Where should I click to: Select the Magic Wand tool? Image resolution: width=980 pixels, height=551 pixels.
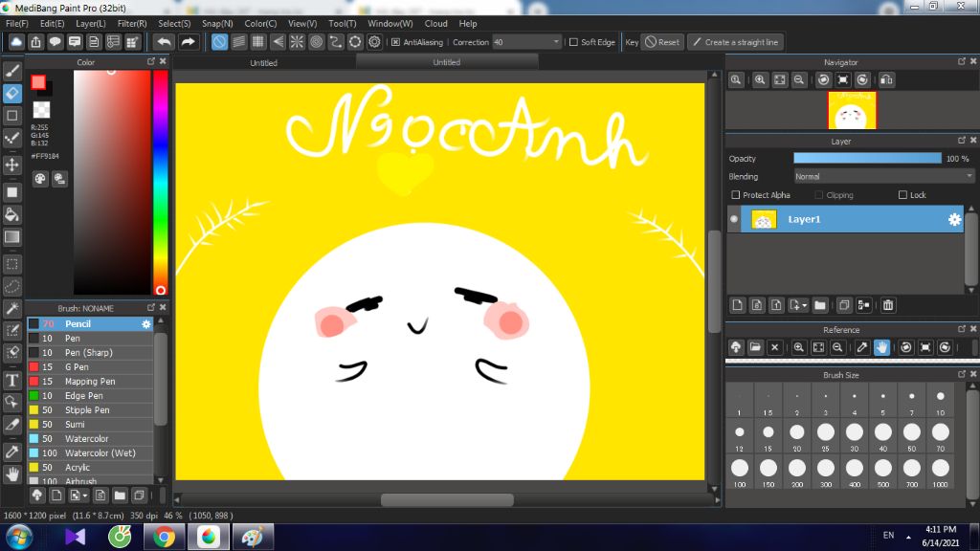(11, 309)
